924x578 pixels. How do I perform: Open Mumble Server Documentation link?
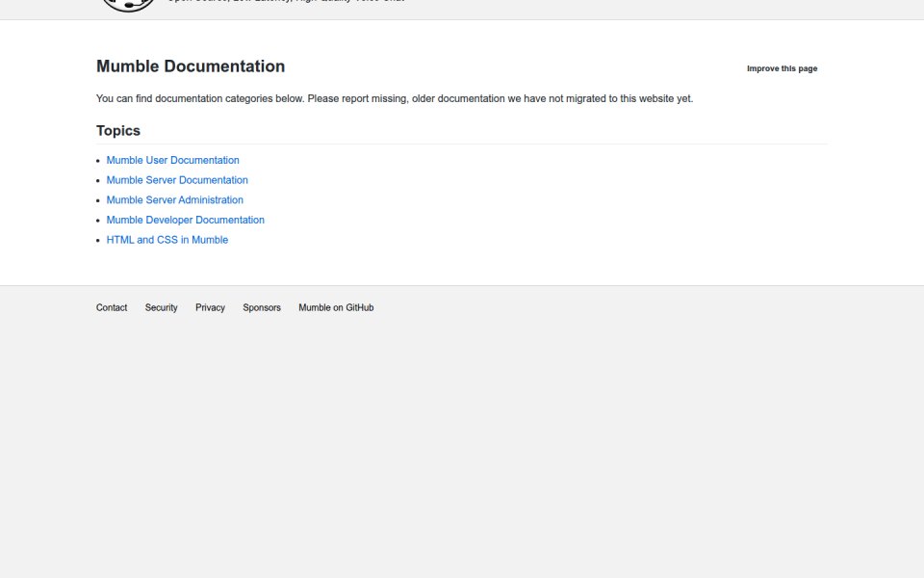pos(177,180)
